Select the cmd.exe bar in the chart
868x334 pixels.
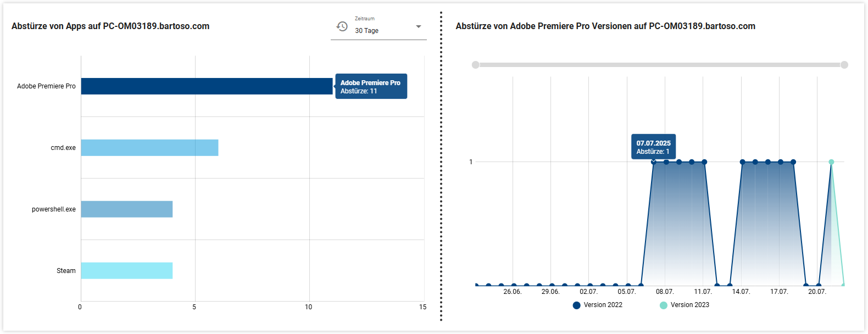coord(149,148)
